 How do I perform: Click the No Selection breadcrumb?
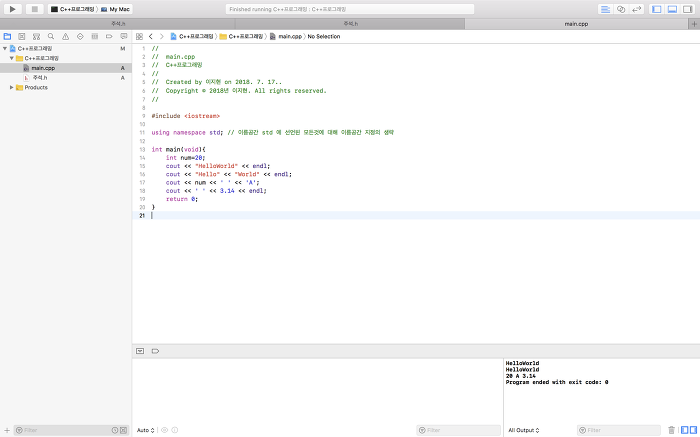[324, 36]
